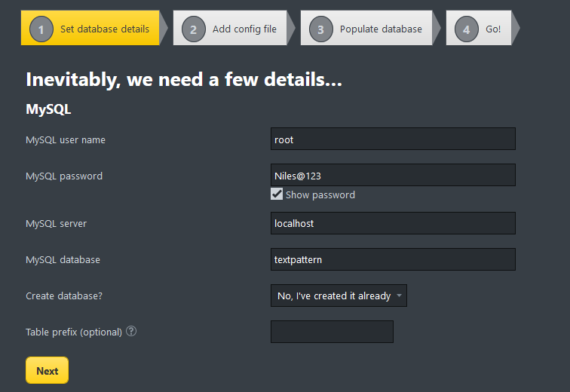The width and height of the screenshot is (570, 392).
Task: Go to the 'Add config file' step
Action: pyautogui.click(x=244, y=29)
